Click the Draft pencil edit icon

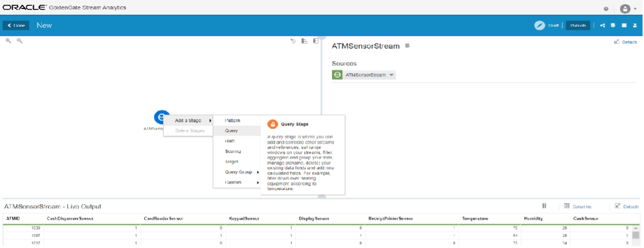(x=540, y=25)
